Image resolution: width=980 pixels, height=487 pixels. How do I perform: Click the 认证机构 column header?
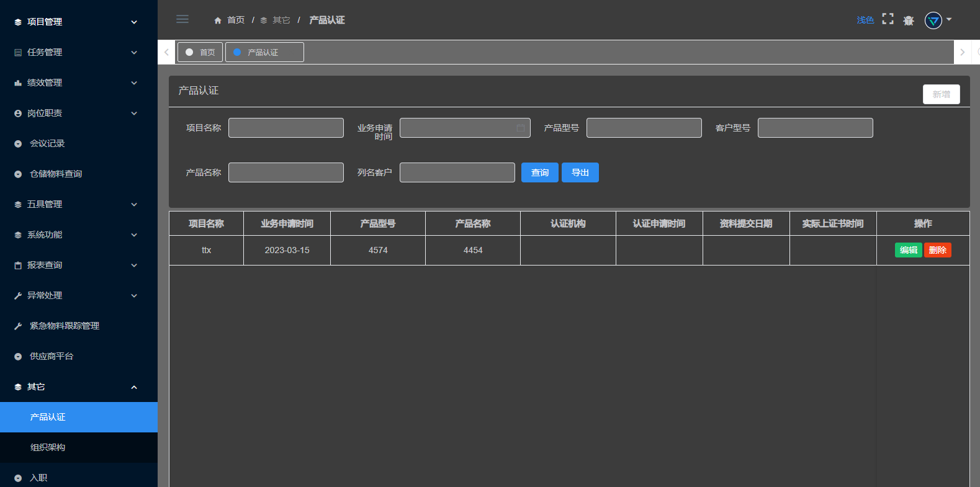click(x=568, y=223)
